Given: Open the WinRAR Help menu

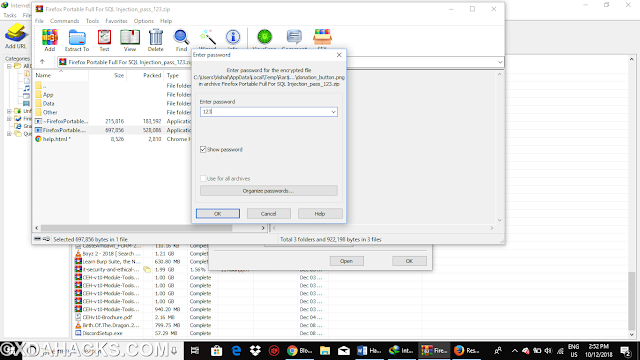Looking at the screenshot, I should (166, 21).
